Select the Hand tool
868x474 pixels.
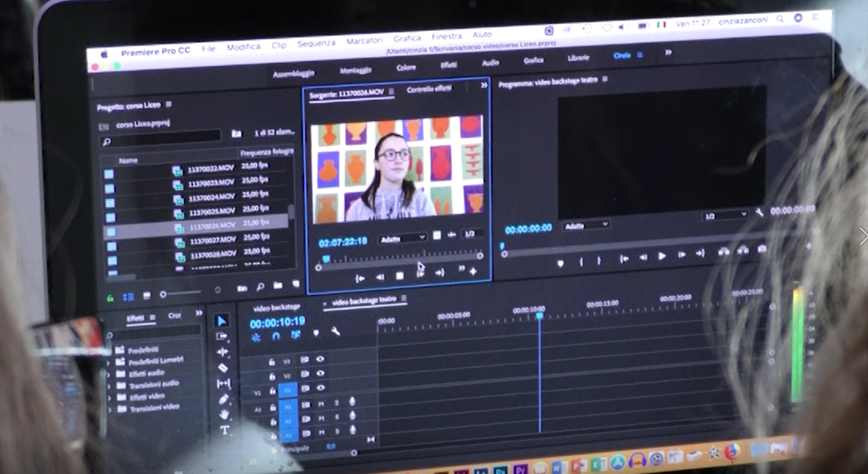coord(225,414)
